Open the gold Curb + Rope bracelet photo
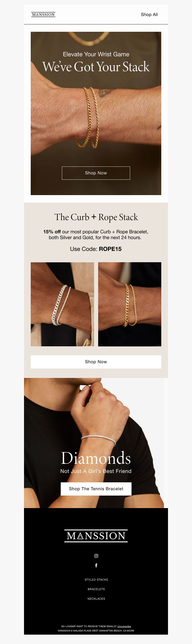 130,304
